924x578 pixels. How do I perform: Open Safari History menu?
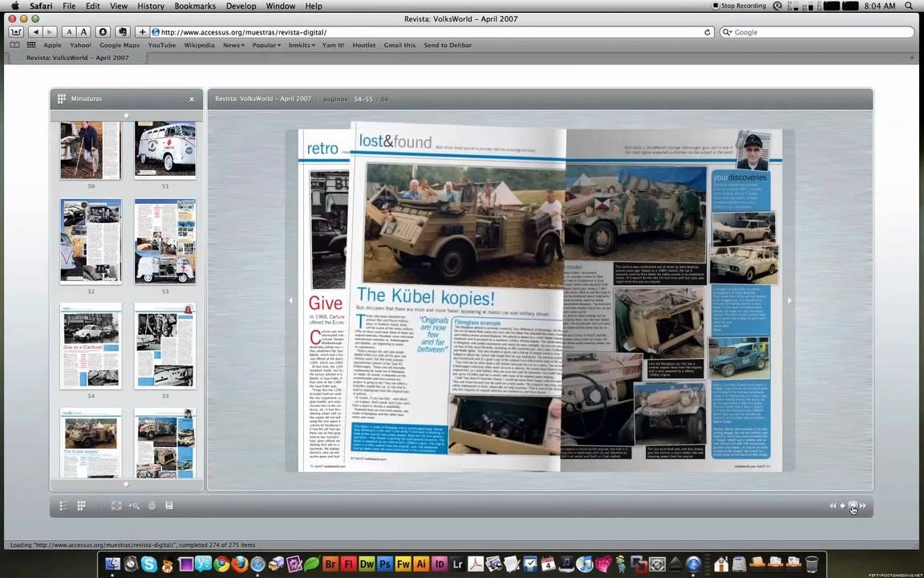click(151, 6)
